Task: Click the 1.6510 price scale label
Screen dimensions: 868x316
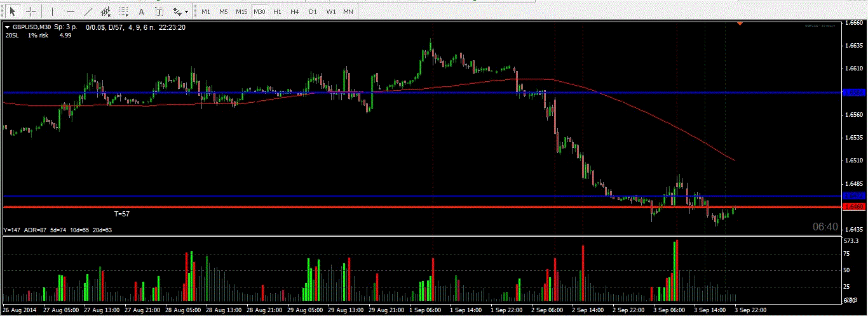Action: [x=853, y=161]
